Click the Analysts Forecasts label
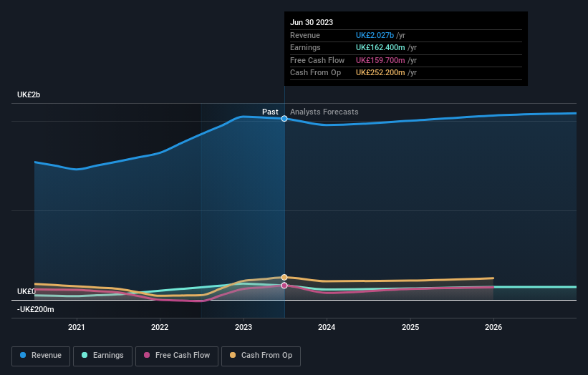Screen dimensions: 588x375 [x=324, y=112]
